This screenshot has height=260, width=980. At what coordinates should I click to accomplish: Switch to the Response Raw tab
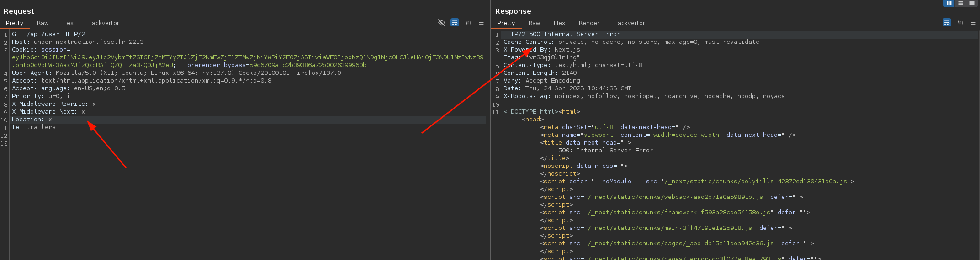pos(534,23)
